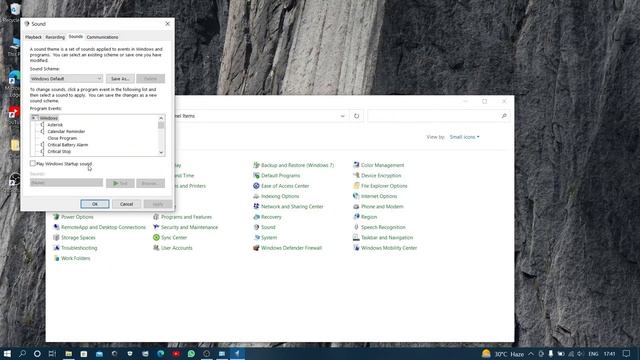
Task: Select Close Program event
Action: click(x=62, y=138)
